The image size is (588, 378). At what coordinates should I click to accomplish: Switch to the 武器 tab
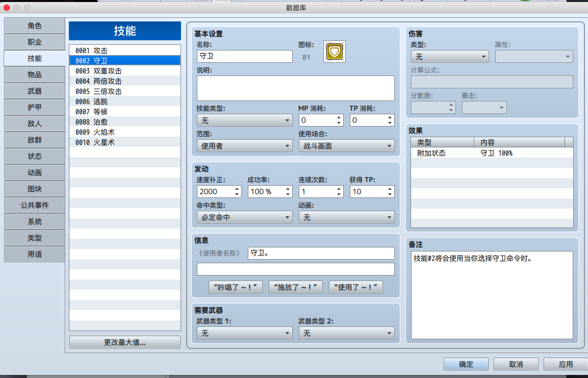35,91
